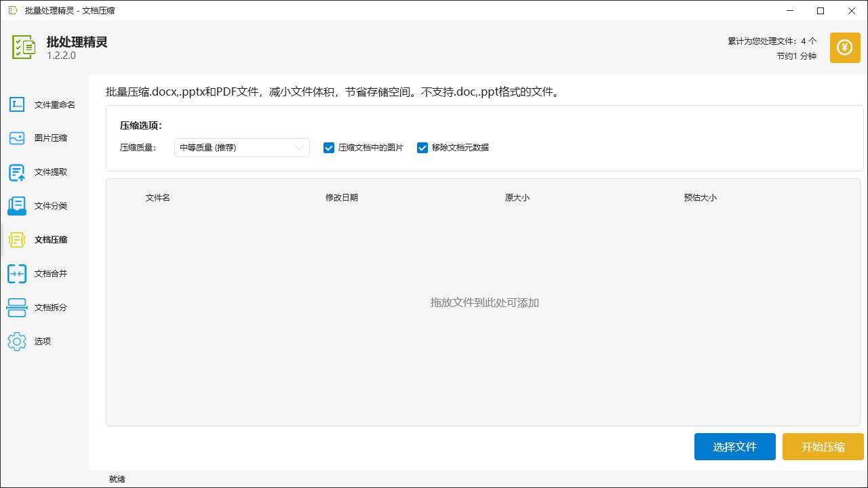
Task: Click the 选择文件 button
Action: click(x=734, y=447)
